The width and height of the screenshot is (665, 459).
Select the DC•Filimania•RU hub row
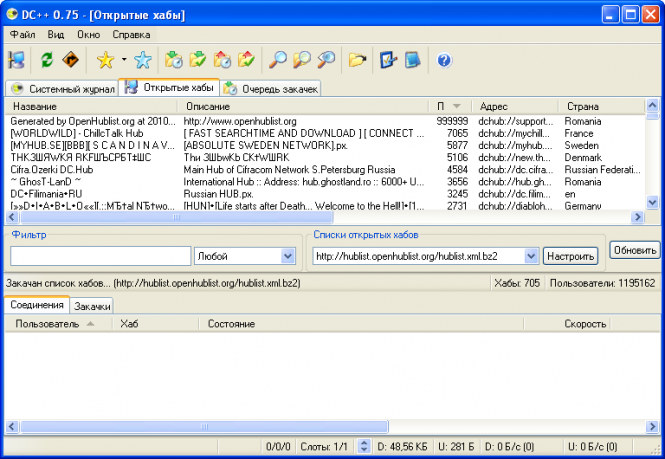coord(325,194)
